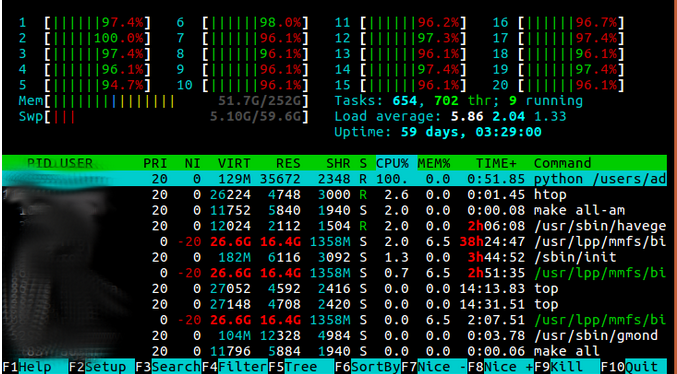
Task: Select the F4 Filter option
Action: click(235, 367)
